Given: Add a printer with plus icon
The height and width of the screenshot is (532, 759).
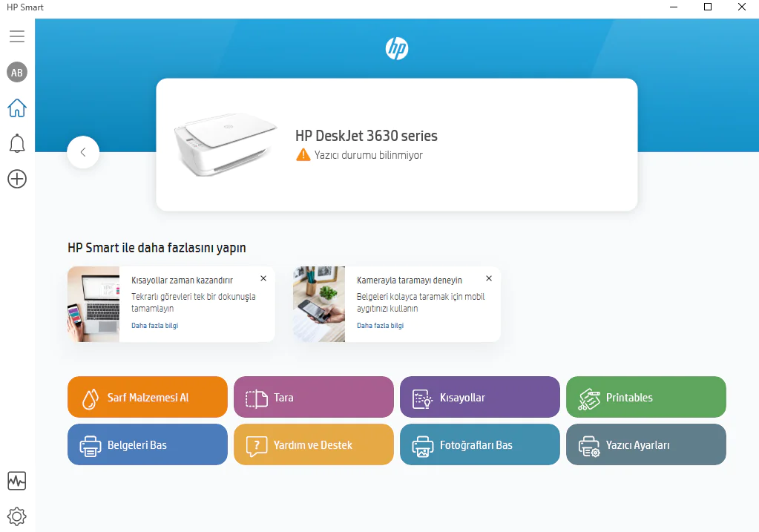Looking at the screenshot, I should pyautogui.click(x=17, y=179).
